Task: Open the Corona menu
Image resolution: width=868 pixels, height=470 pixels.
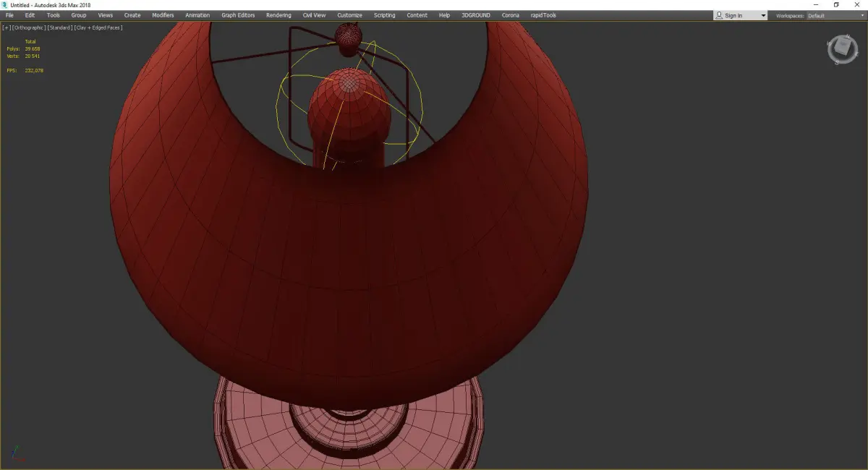Action: point(510,15)
